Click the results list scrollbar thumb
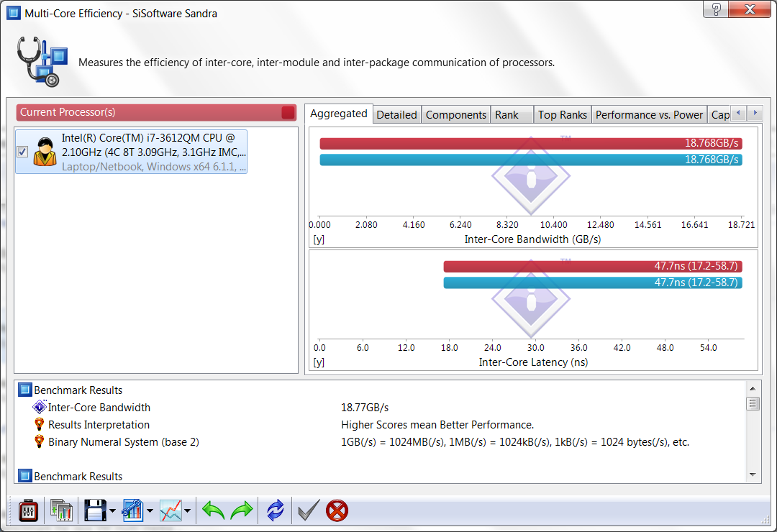777x532 pixels. click(753, 403)
